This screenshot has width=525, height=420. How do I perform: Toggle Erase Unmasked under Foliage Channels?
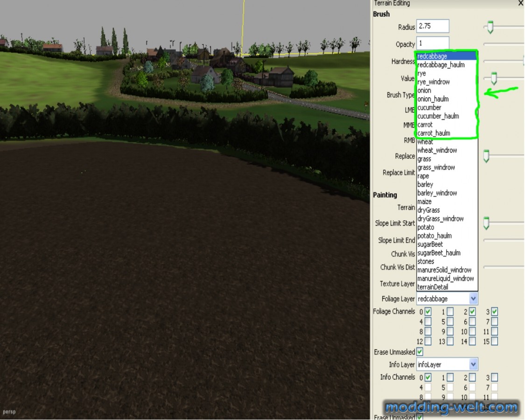[420, 352]
